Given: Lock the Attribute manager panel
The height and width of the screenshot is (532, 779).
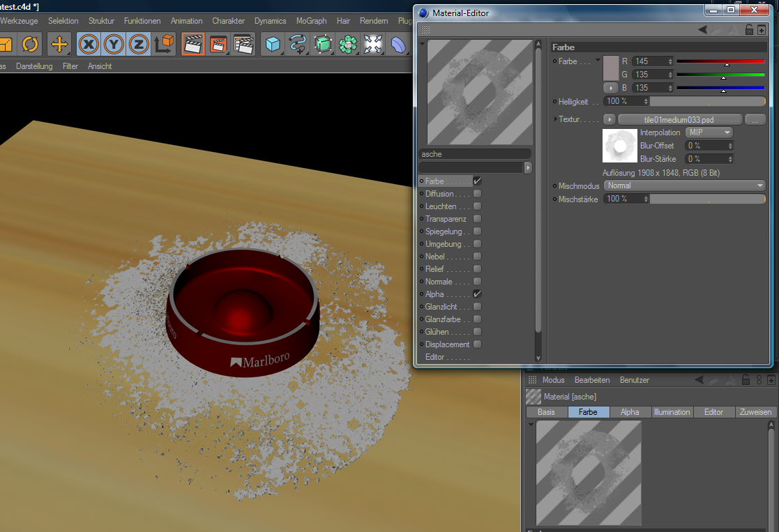Looking at the screenshot, I should pyautogui.click(x=746, y=380).
